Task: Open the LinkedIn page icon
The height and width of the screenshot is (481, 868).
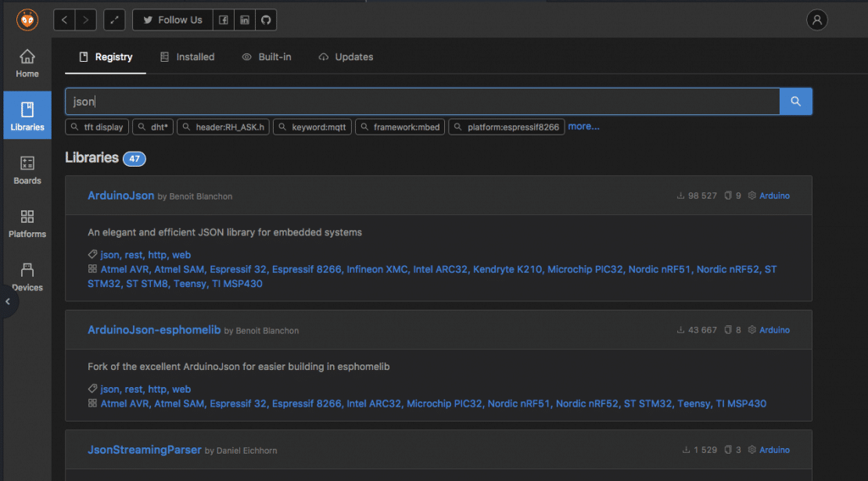Action: tap(245, 20)
